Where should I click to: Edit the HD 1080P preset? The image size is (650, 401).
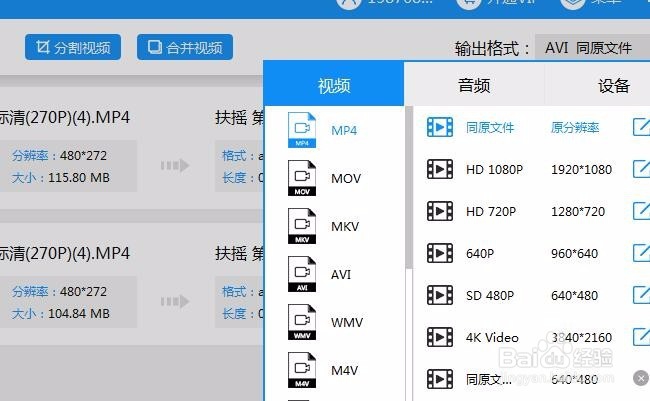tap(642, 169)
